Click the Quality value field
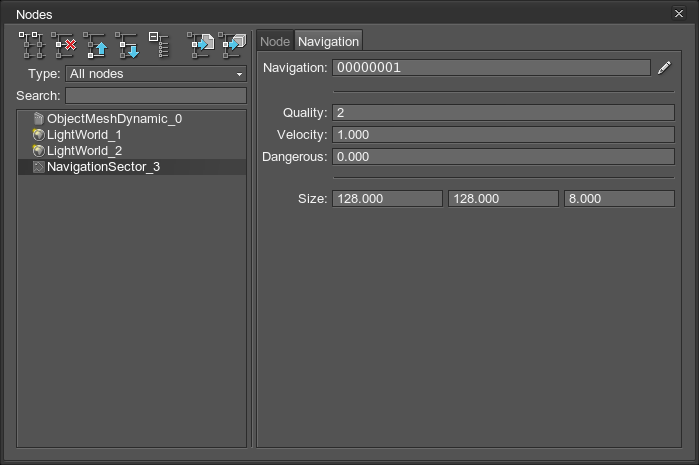 point(503,113)
